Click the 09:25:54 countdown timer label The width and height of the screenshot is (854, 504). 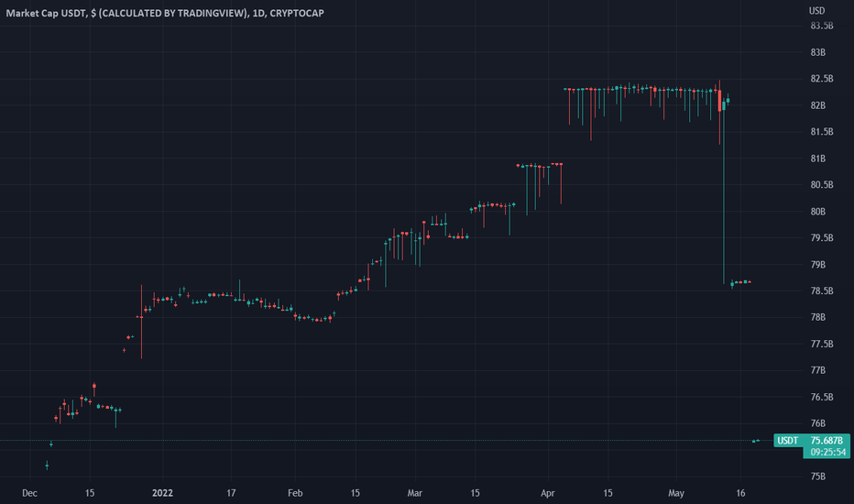(827, 453)
